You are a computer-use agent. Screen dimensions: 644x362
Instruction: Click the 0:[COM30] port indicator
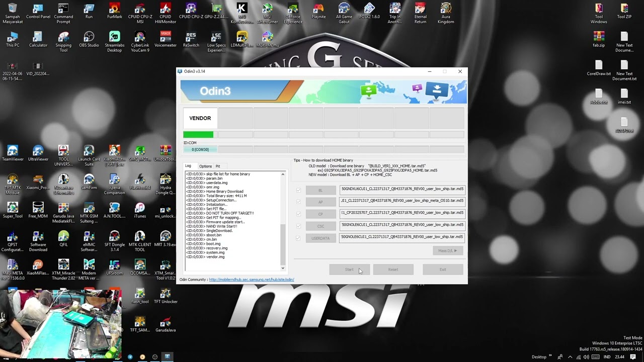click(200, 149)
